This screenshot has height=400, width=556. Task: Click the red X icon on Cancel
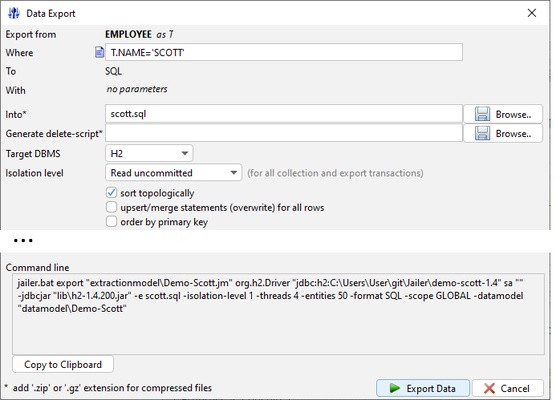pyautogui.click(x=489, y=388)
